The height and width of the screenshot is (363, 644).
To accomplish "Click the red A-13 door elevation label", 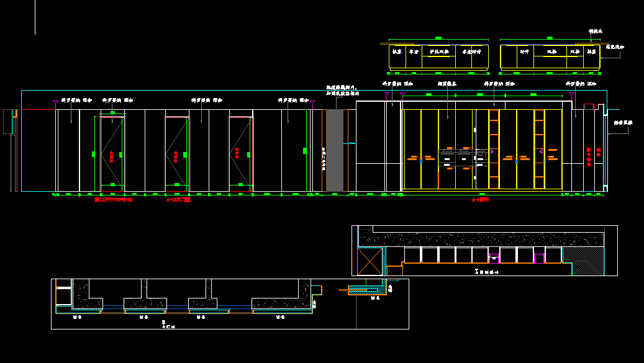I will point(178,200).
